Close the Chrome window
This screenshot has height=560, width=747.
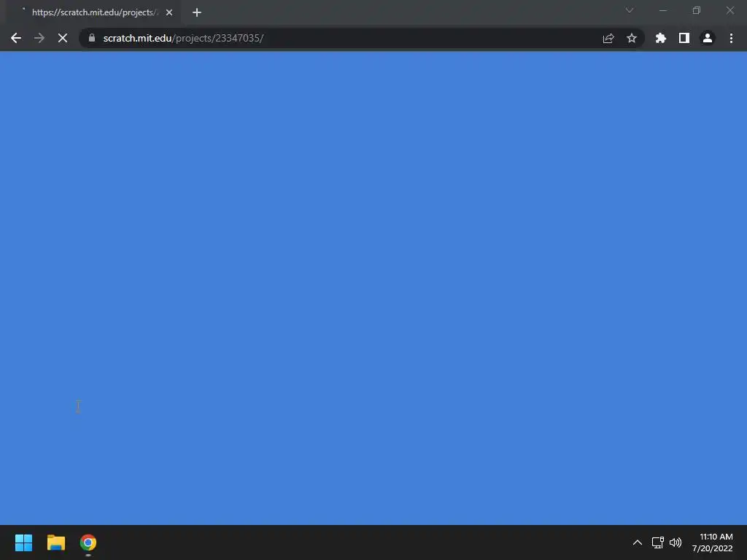pyautogui.click(x=729, y=10)
